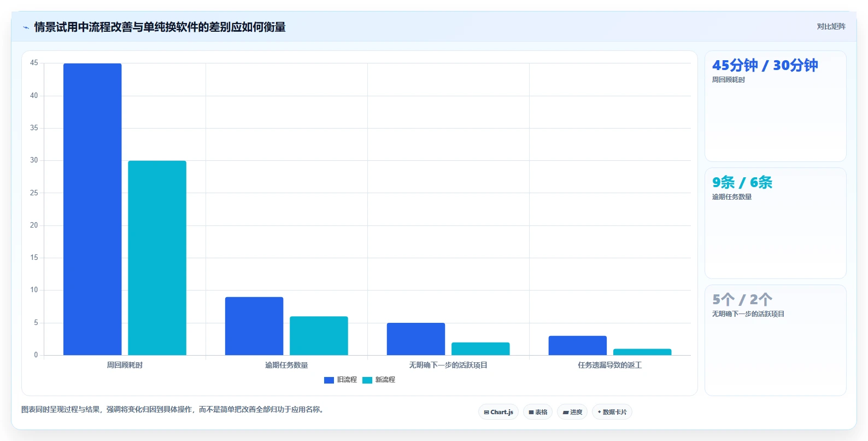Click the 旧流程 bar for 任务遗漏导致的返工
This screenshot has width=868, height=441.
click(578, 345)
